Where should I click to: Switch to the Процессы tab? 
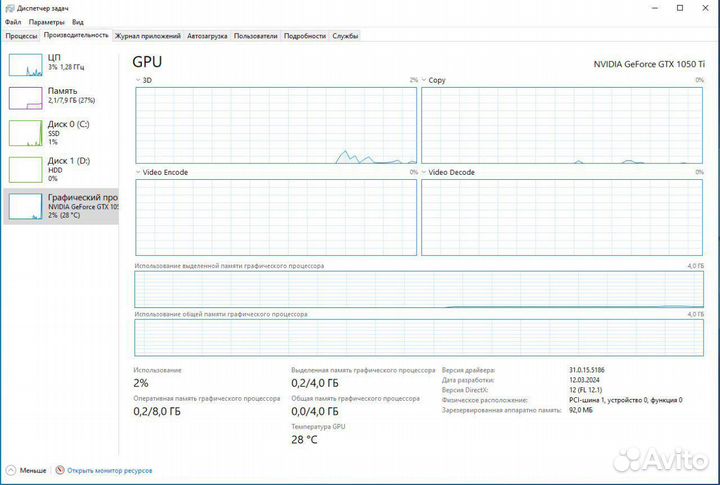click(21, 36)
